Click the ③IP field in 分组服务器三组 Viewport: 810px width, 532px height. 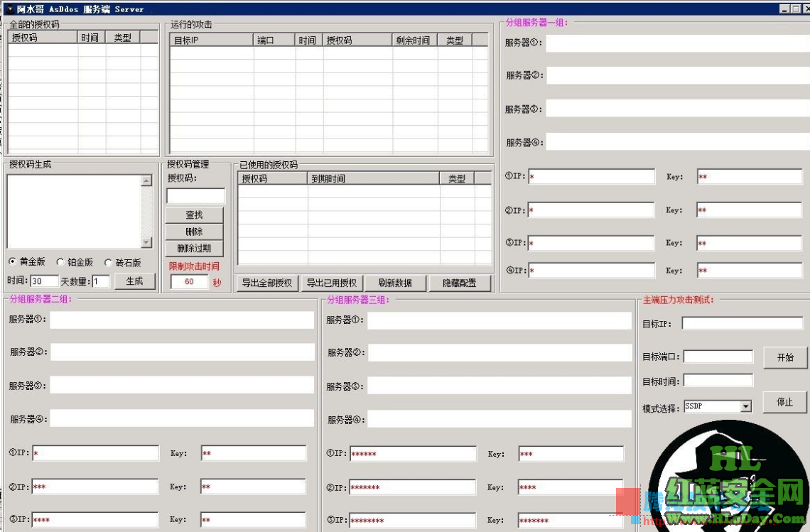coord(413,520)
